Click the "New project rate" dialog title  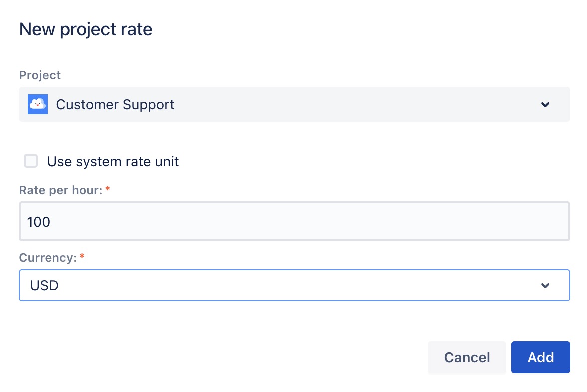(x=86, y=30)
